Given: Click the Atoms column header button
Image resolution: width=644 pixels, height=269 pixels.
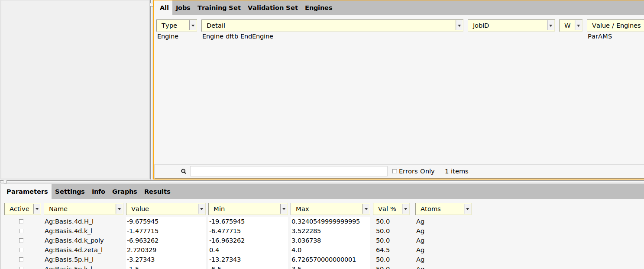Looking at the screenshot, I should (x=439, y=209).
